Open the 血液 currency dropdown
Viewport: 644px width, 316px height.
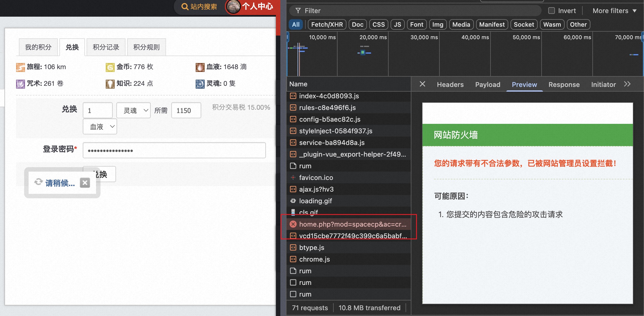coord(100,127)
